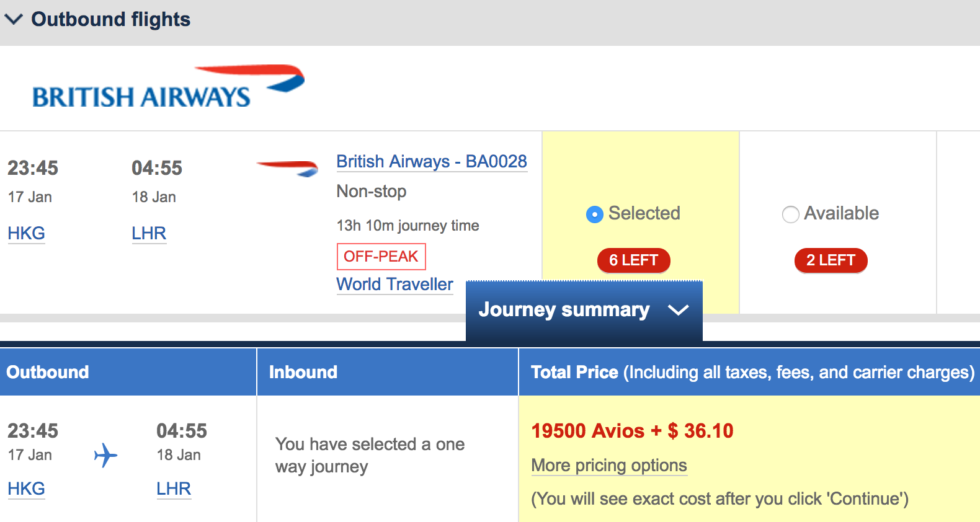The height and width of the screenshot is (522, 980).
Task: Select the 'Selected' fare radio button
Action: coord(594,215)
